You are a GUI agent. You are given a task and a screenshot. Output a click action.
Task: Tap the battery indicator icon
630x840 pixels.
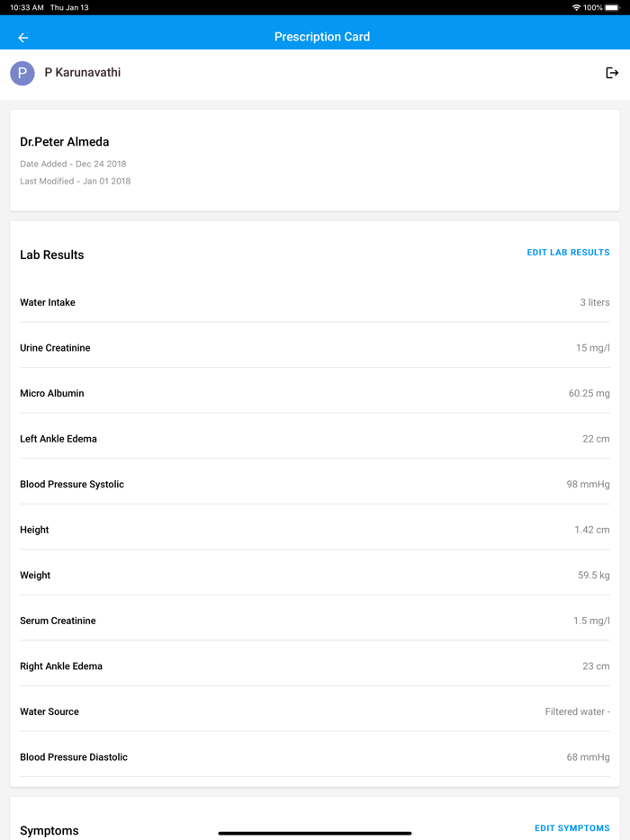(613, 7)
